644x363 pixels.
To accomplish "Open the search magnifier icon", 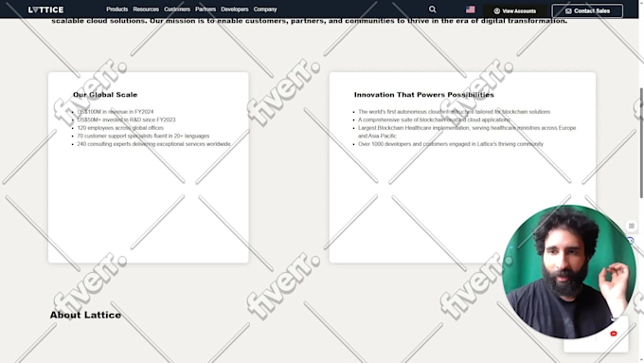I will pos(433,9).
